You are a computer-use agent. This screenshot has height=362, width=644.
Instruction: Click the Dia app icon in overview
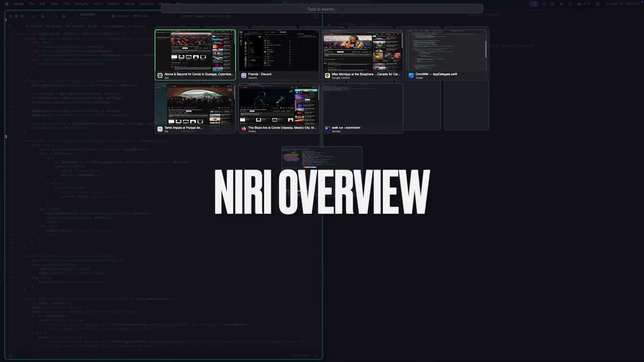coord(160,129)
